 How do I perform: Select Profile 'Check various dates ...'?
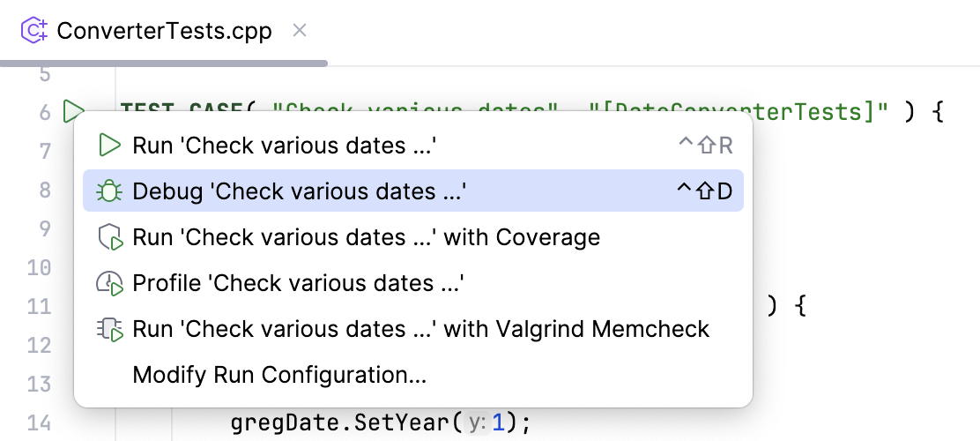(298, 283)
